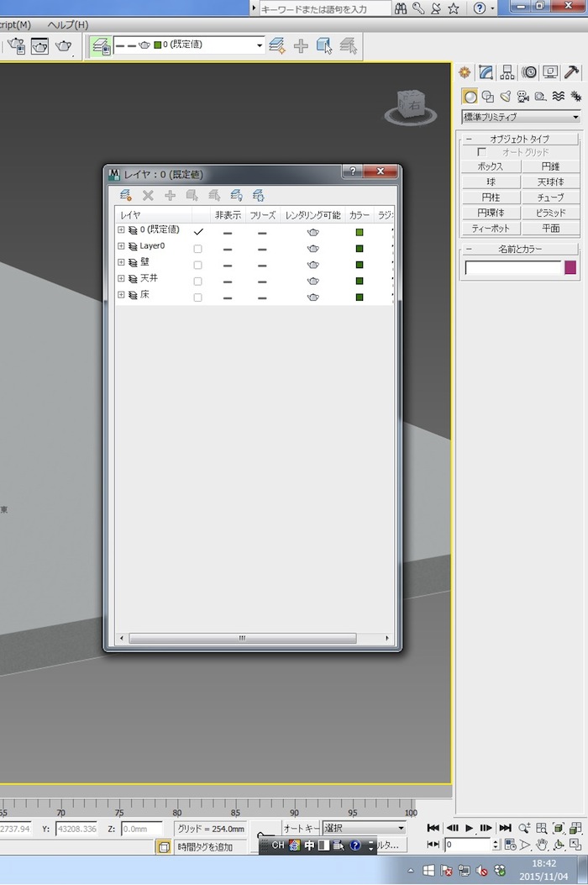
Task: Select the Space Warps category icon
Action: (558, 96)
